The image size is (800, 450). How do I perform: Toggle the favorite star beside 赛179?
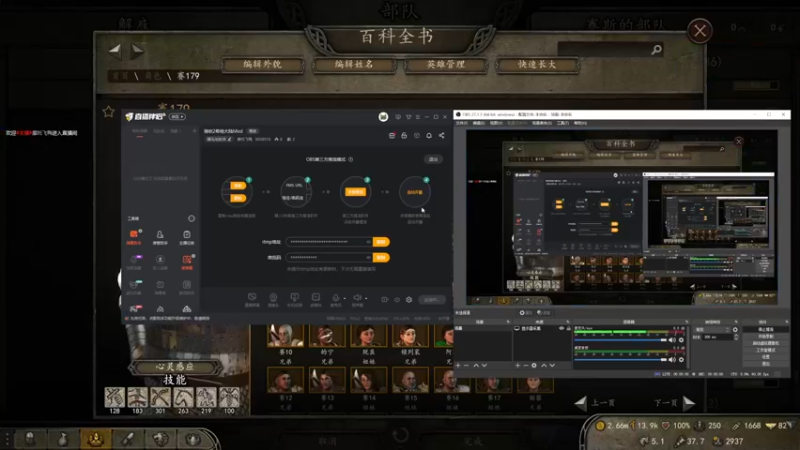[x=108, y=112]
